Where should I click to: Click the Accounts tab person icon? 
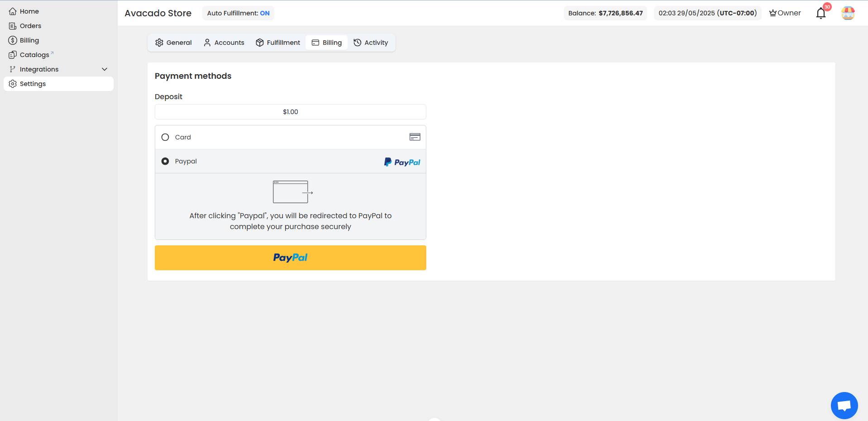coord(207,43)
